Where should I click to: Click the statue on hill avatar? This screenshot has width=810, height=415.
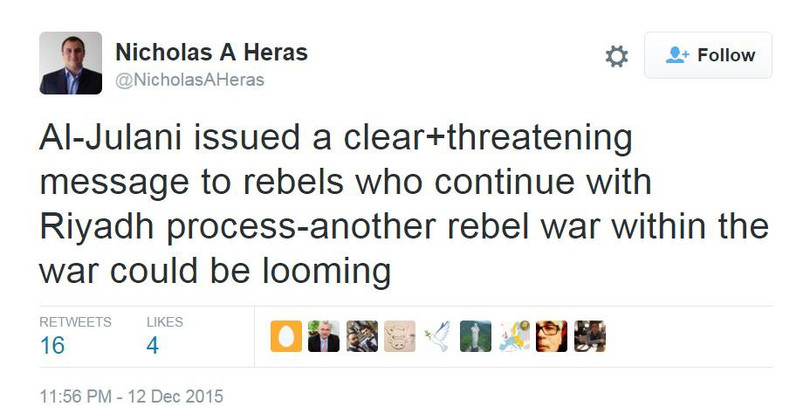coord(475,337)
